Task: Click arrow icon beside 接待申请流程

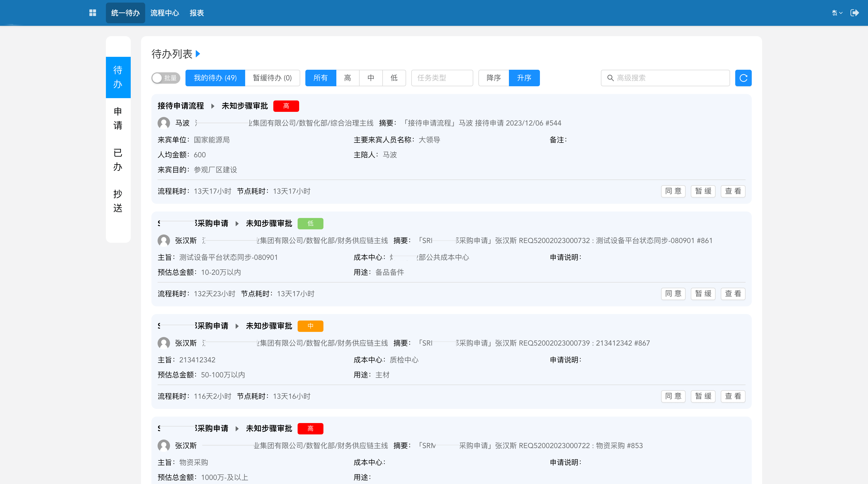Action: [x=213, y=106]
